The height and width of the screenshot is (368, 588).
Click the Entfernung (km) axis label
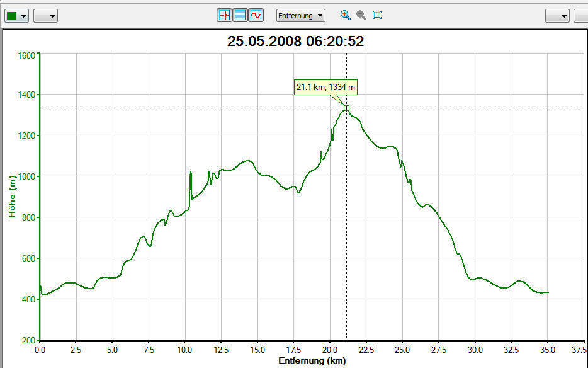tap(312, 361)
